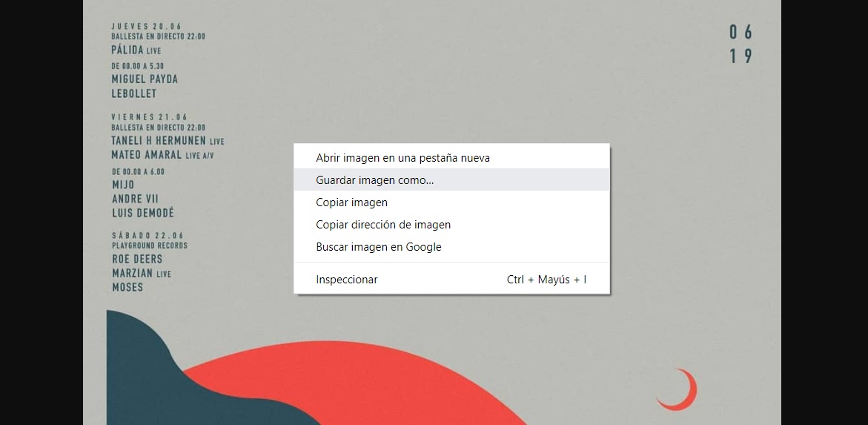Click the '06' number at top right
The image size is (868, 425).
(x=741, y=33)
